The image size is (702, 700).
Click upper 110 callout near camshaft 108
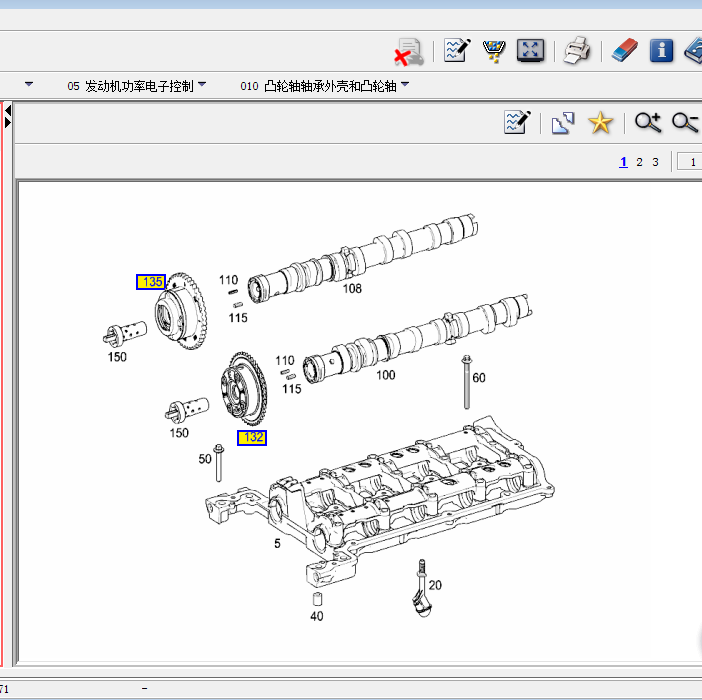click(x=228, y=280)
